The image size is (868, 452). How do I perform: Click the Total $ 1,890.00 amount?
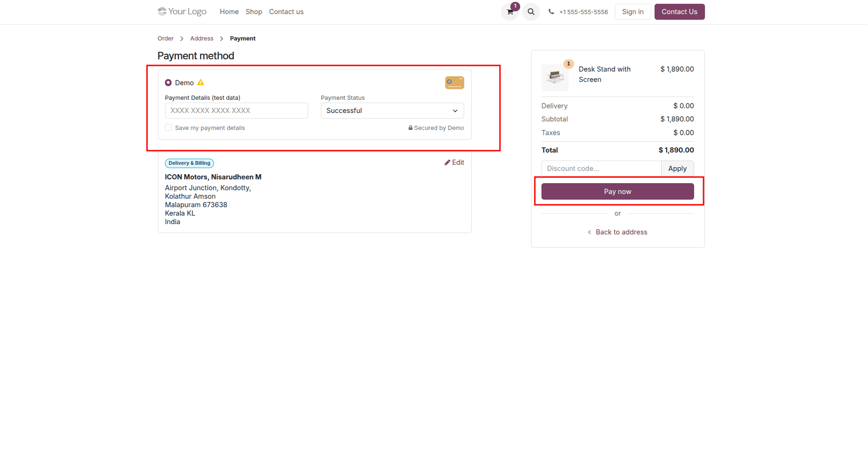click(676, 150)
